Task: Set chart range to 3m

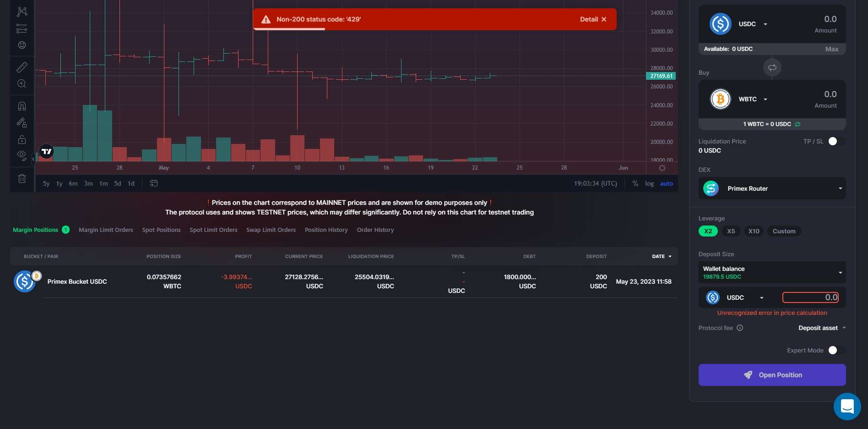Action: [x=88, y=183]
